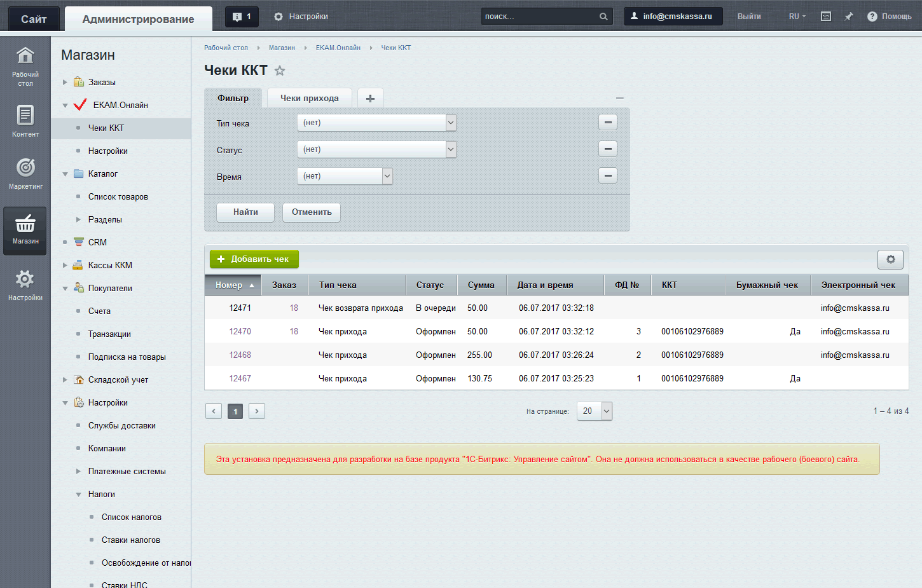The height and width of the screenshot is (588, 922).
Task: Open Список товаров in the sidebar
Action: (118, 196)
